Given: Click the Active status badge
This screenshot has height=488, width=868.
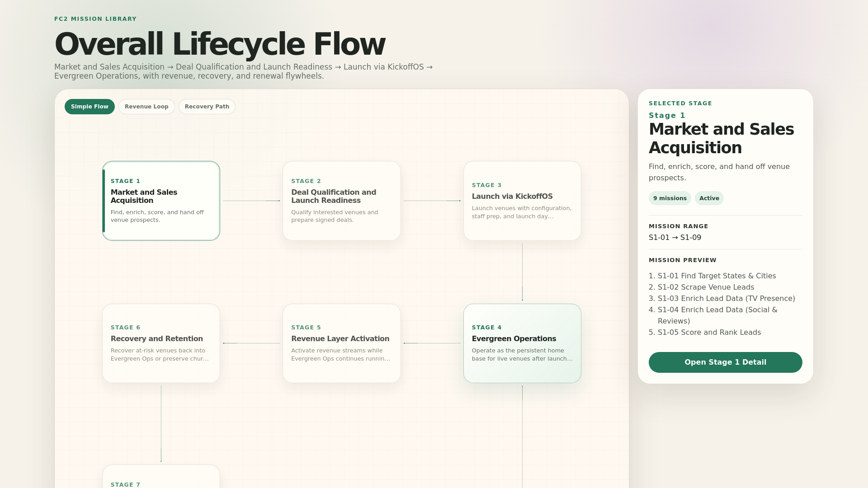Looking at the screenshot, I should click(709, 198).
